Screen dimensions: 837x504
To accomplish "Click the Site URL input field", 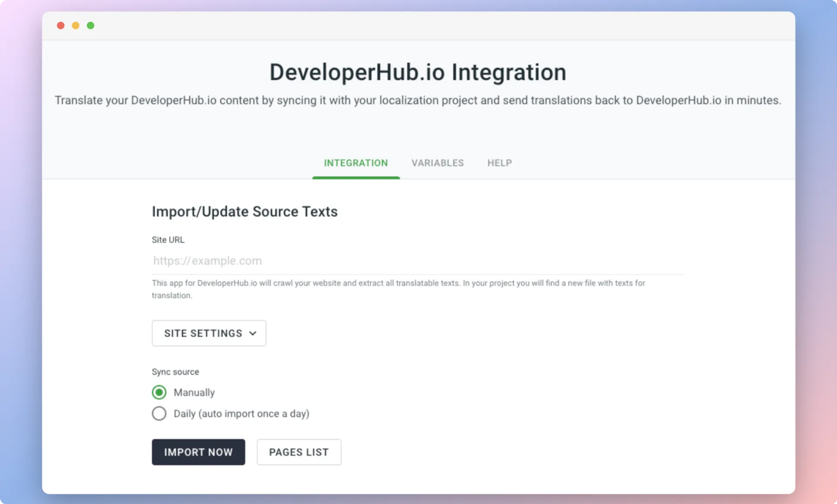I will point(418,260).
